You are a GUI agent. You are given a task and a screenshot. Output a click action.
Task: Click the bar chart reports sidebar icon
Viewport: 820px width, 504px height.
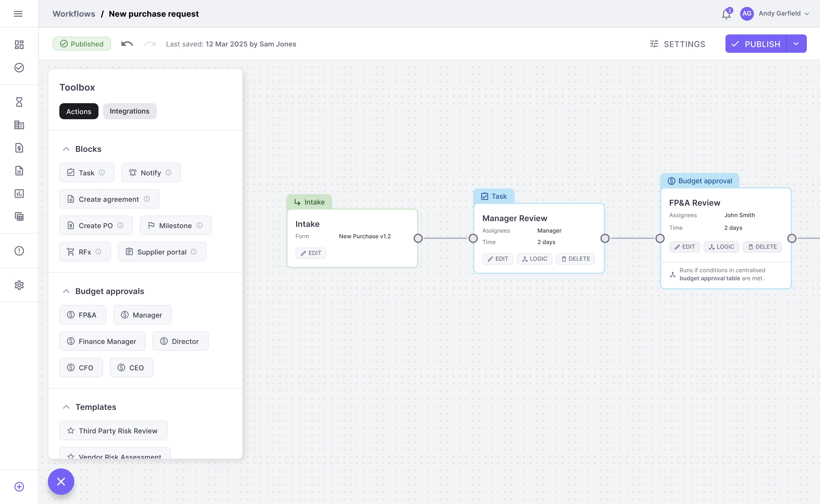click(x=19, y=194)
